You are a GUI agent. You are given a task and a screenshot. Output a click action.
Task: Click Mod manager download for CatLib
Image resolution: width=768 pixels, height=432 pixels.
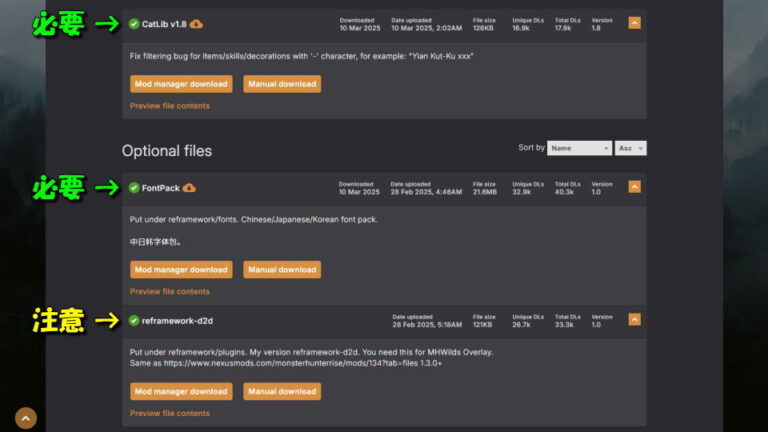point(181,84)
